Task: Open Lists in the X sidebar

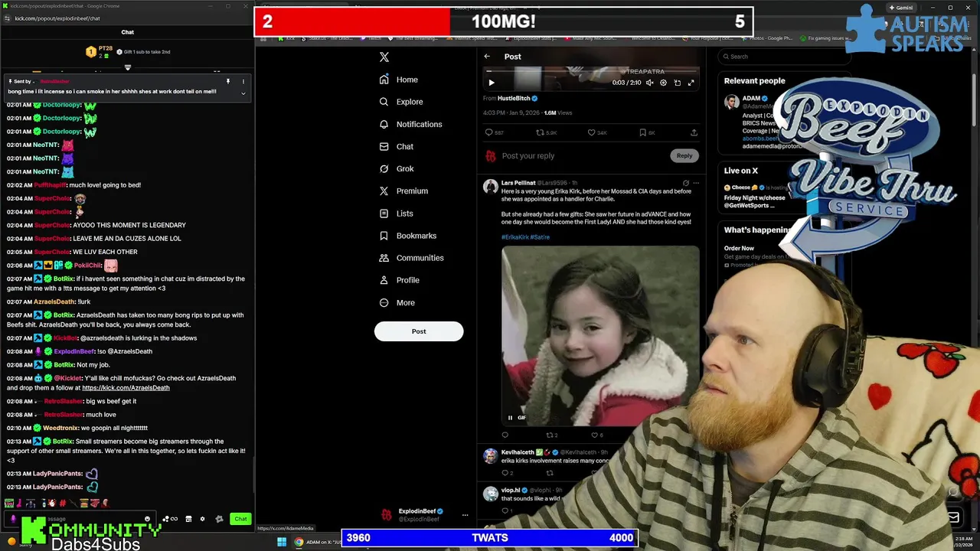Action: coord(397,214)
